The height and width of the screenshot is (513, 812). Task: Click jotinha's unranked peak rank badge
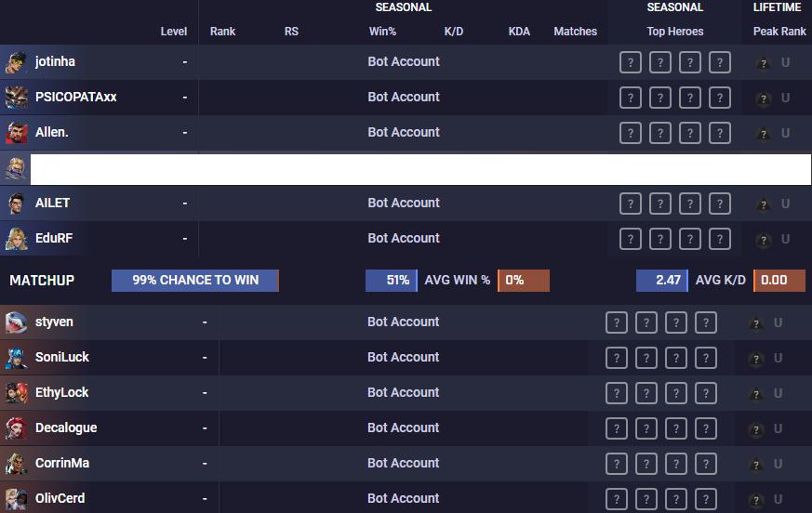tap(764, 63)
